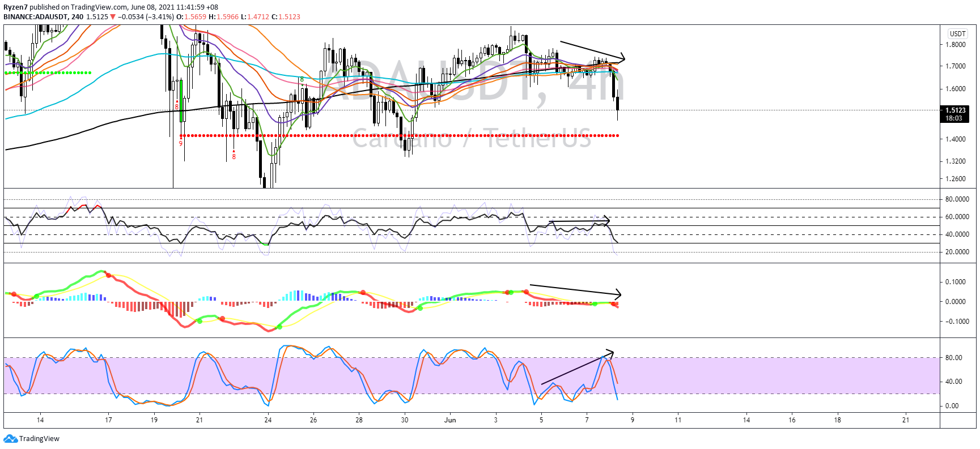
Task: Click date 21 at right end of time axis
Action: pyautogui.click(x=906, y=420)
